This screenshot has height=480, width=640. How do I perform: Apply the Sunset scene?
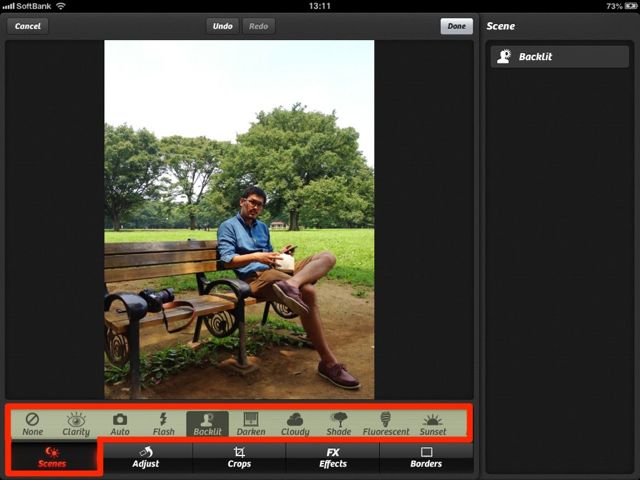click(433, 424)
